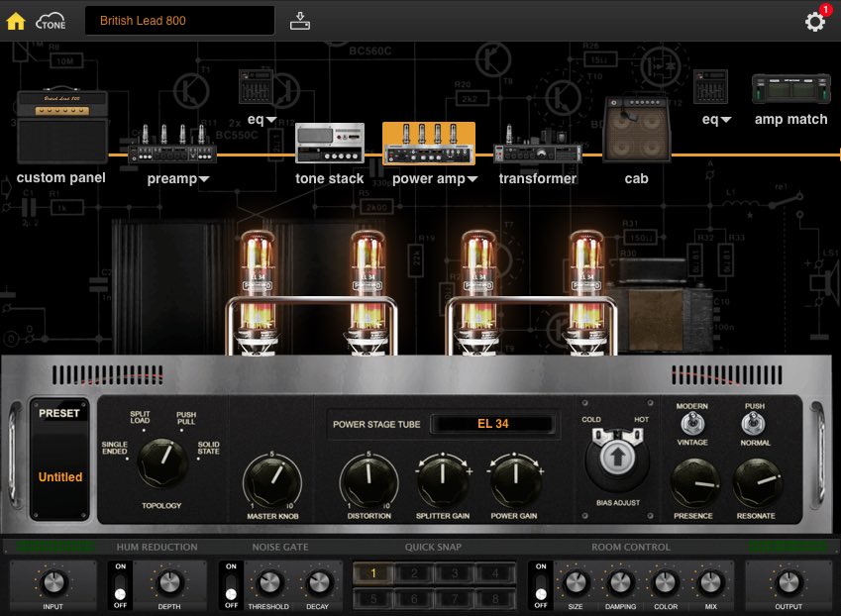Click the Hum Reduction Depth knob
Viewport: 841px width, 616px height.
(x=169, y=582)
